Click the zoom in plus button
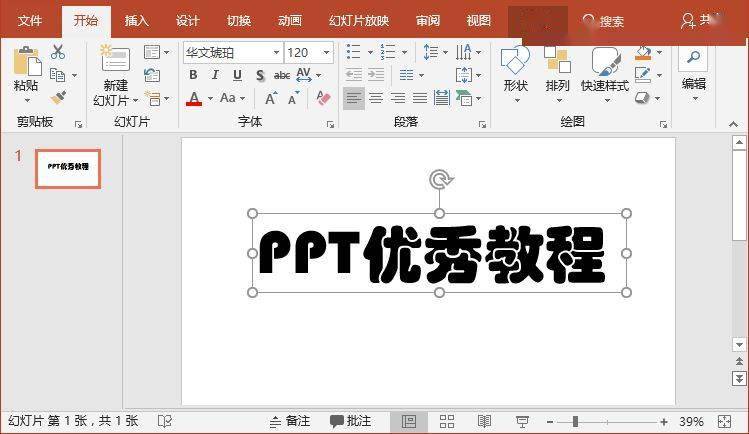 [663, 422]
